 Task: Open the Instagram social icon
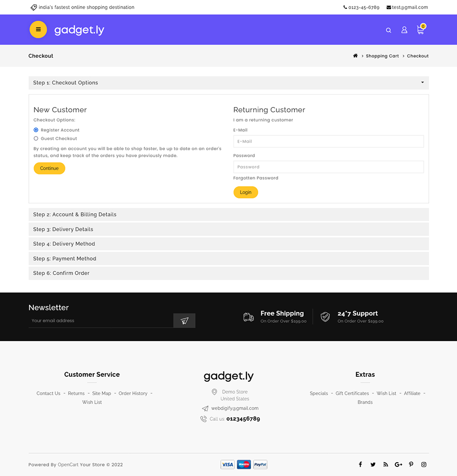424,465
